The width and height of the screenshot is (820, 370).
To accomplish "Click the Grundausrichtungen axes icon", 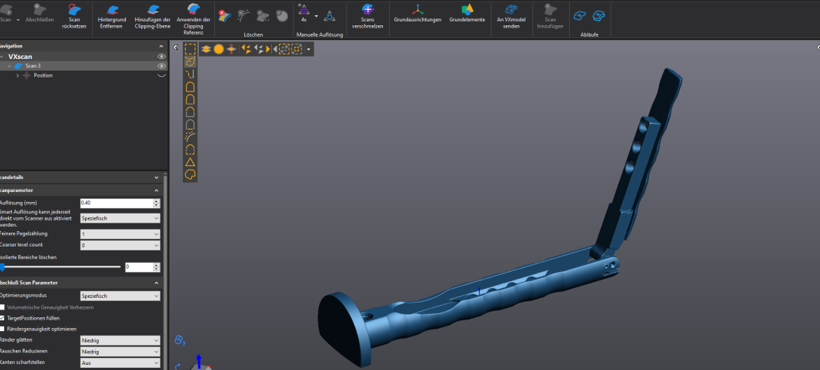I will (417, 9).
